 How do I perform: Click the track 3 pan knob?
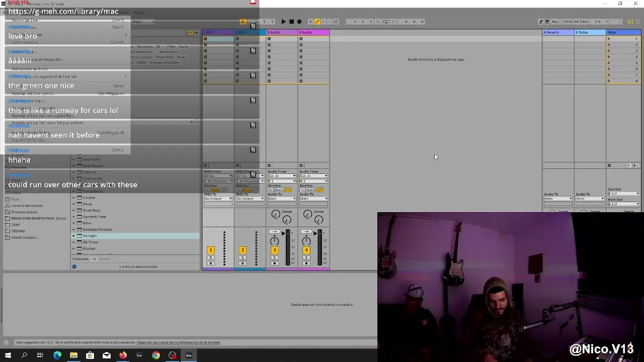274,240
